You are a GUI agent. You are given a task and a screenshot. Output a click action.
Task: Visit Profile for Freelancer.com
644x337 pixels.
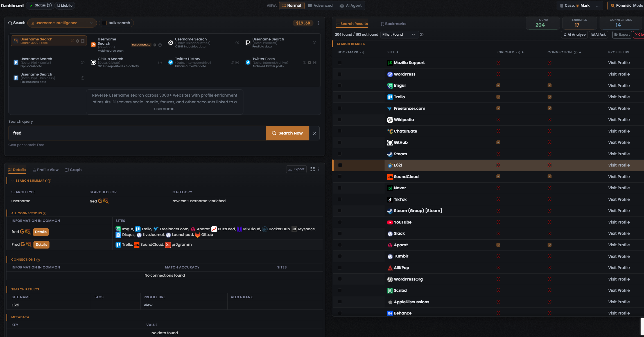pyautogui.click(x=619, y=108)
